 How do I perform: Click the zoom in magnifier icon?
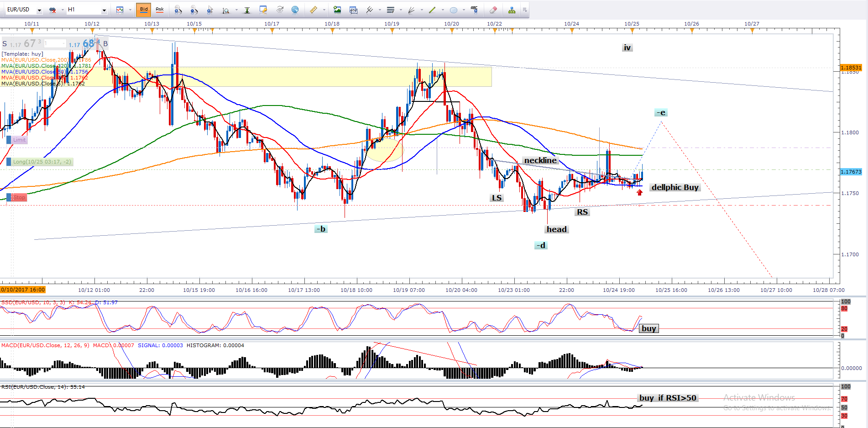click(178, 10)
